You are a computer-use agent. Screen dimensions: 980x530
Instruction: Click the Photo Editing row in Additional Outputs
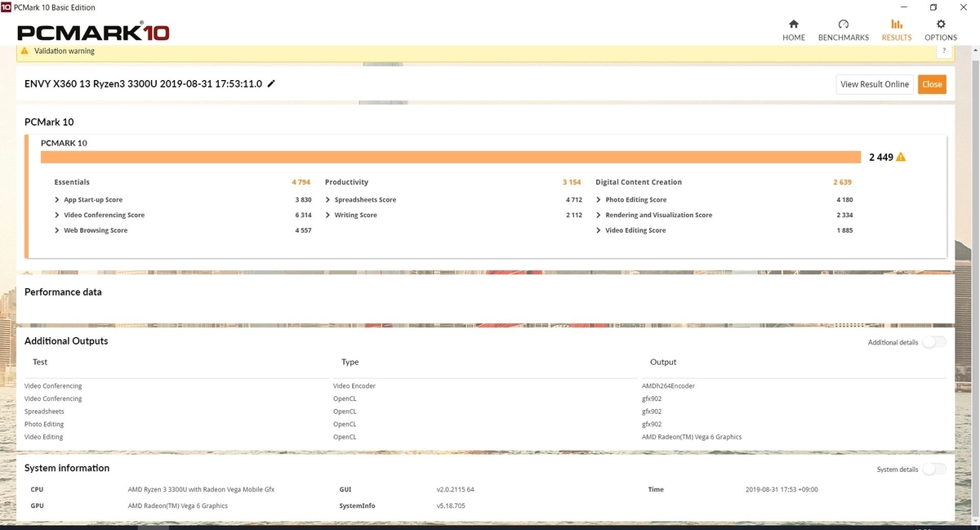(485, 425)
